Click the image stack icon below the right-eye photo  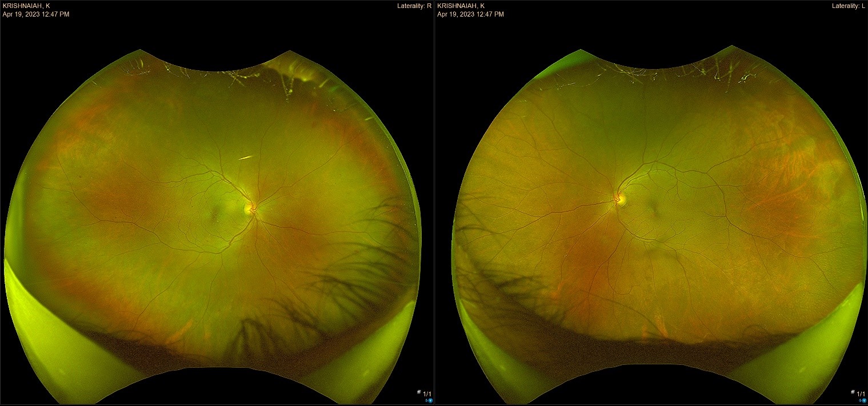click(x=419, y=392)
